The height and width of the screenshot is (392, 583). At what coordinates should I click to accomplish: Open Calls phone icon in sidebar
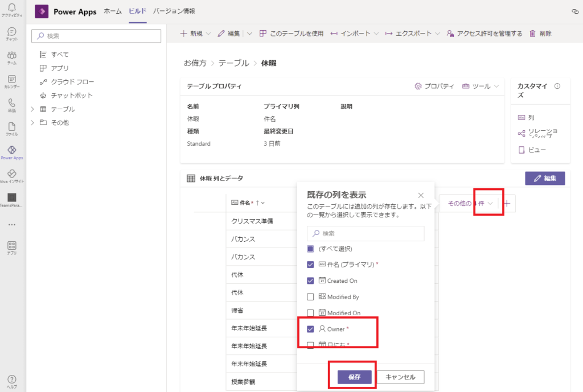click(12, 105)
